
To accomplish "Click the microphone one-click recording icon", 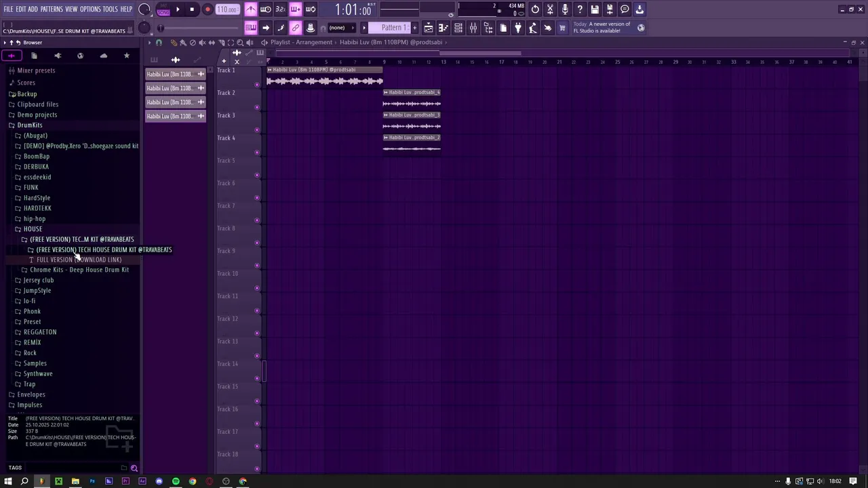I will click(565, 9).
